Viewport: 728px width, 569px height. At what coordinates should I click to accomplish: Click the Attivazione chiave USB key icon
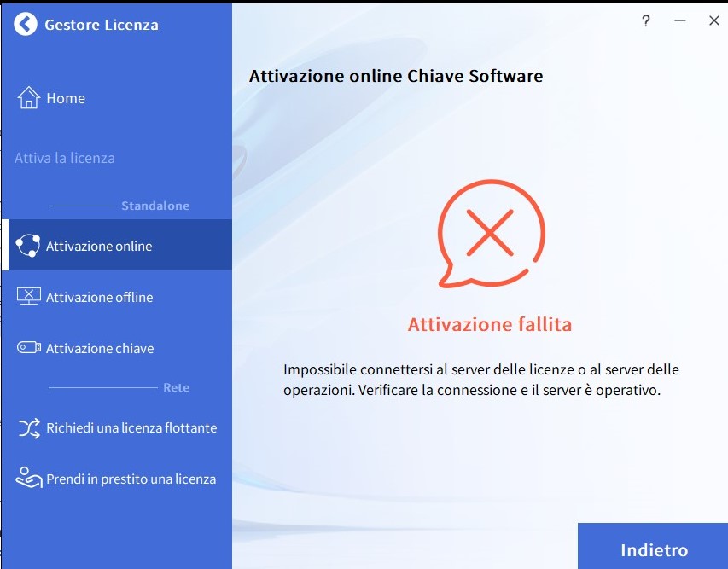(x=28, y=348)
